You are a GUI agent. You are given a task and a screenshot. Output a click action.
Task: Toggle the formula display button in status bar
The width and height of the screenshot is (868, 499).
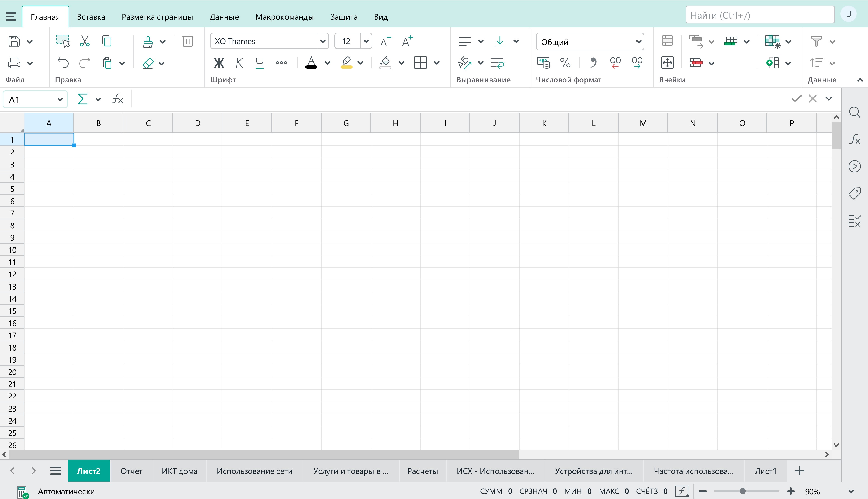(681, 491)
